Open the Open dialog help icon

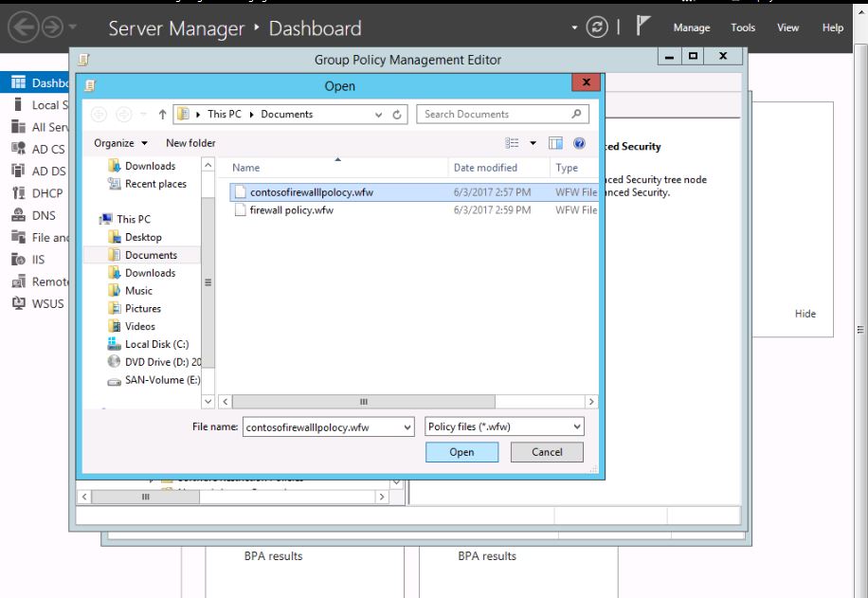[579, 143]
